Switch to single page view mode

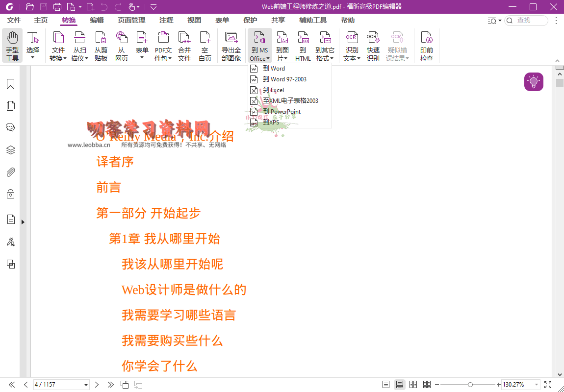(x=386, y=385)
